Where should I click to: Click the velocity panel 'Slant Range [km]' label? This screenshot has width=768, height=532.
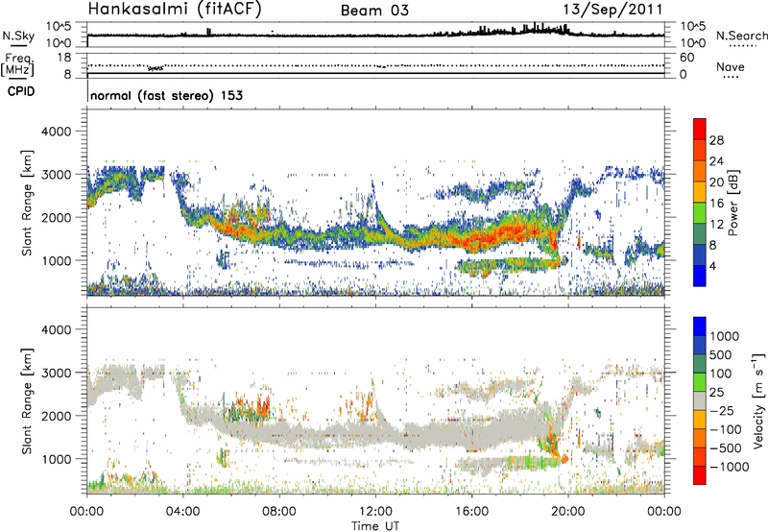pyautogui.click(x=27, y=400)
